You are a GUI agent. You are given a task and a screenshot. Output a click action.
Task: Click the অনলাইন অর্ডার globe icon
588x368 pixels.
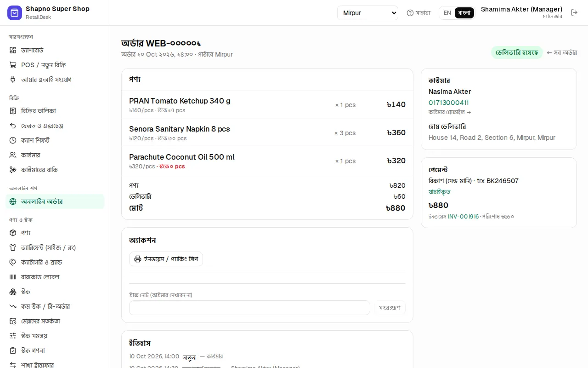coord(13,201)
